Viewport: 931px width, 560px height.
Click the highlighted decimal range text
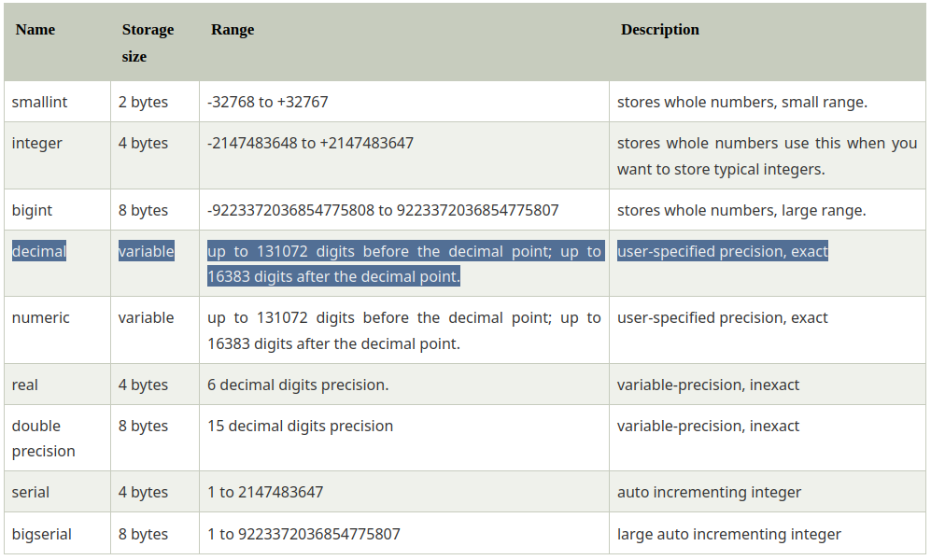pos(404,263)
